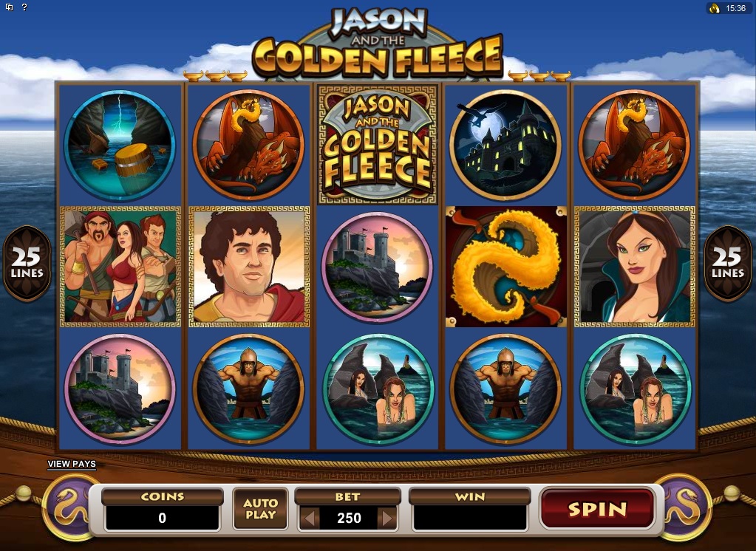Select the left 25 LINES badge

click(x=27, y=263)
